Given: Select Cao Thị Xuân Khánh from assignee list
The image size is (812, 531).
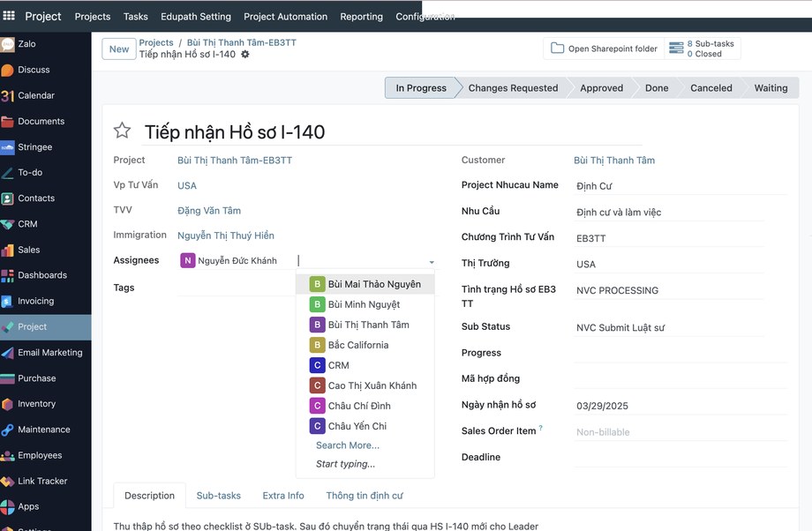Looking at the screenshot, I should pyautogui.click(x=365, y=385).
